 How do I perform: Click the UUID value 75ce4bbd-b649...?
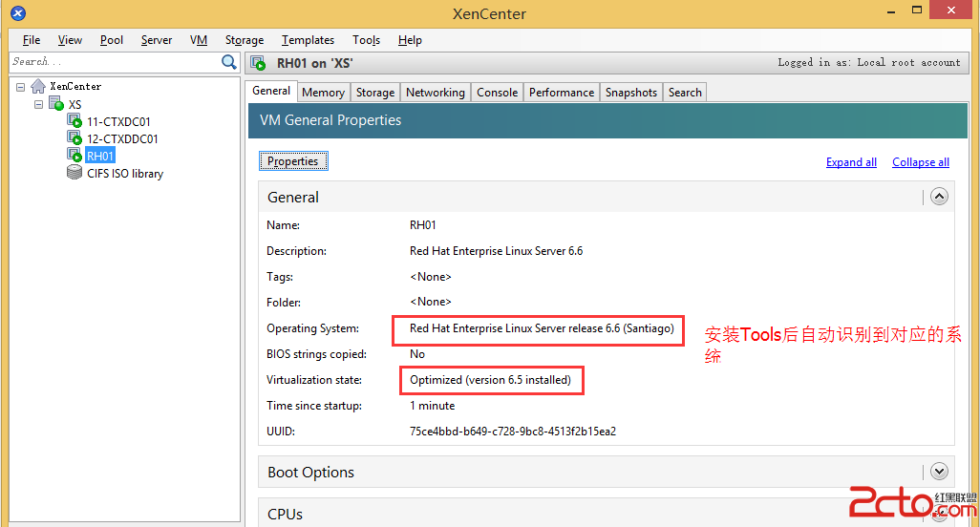click(513, 432)
